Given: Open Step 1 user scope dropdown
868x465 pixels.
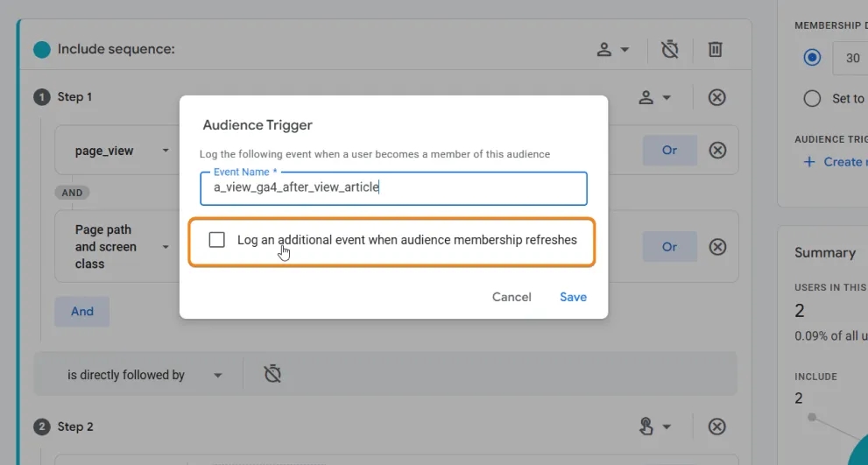Looking at the screenshot, I should [x=655, y=97].
